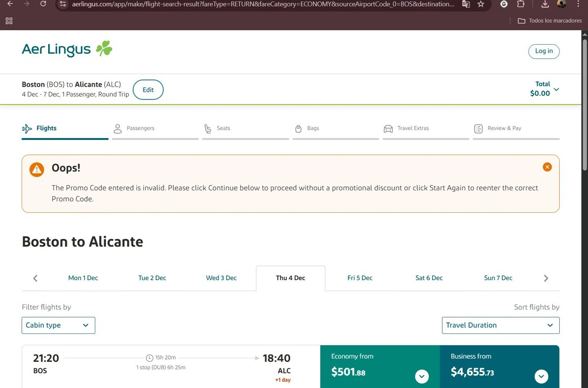The height and width of the screenshot is (388, 588).
Task: Click the Boston to Alicante heading
Action: pyautogui.click(x=82, y=242)
